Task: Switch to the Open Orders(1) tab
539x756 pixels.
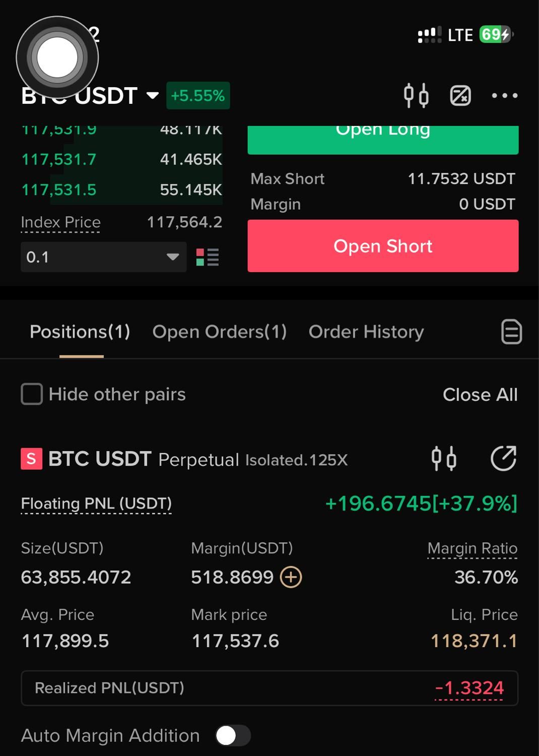Action: (220, 332)
